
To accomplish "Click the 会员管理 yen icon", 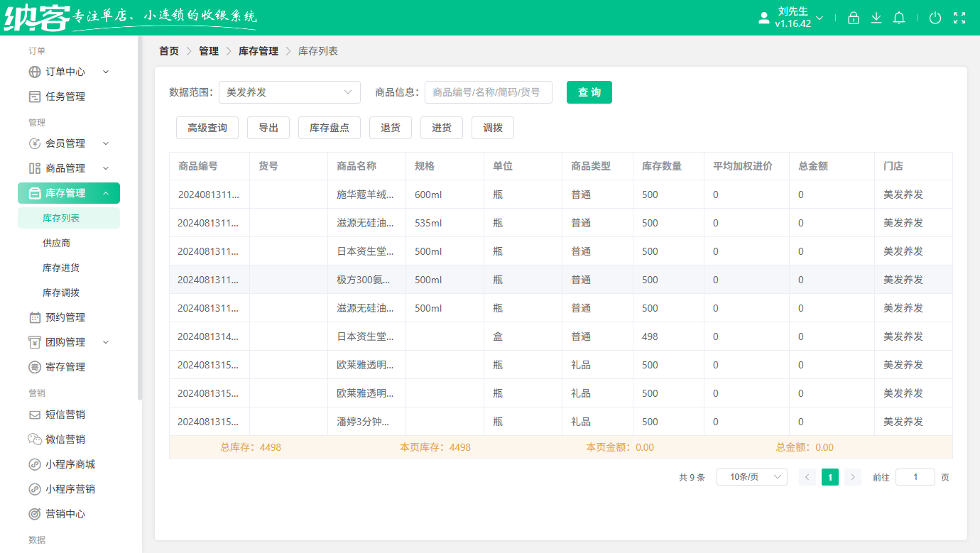I will tap(35, 143).
